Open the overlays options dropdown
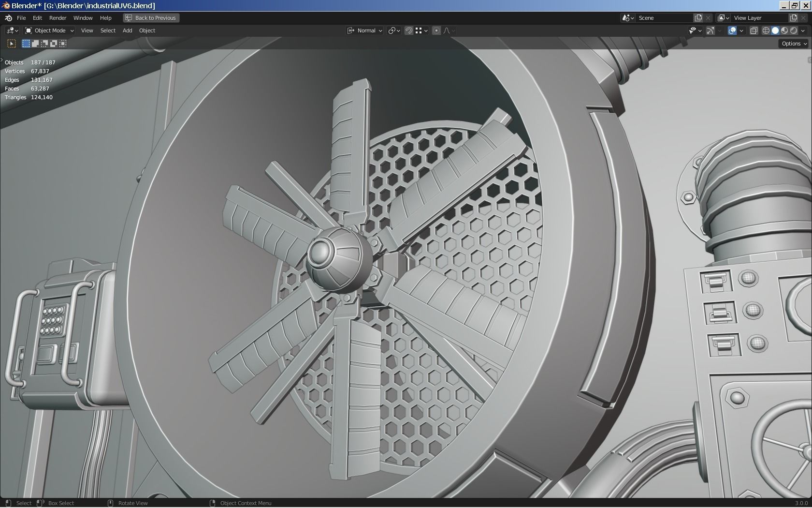 pos(741,30)
